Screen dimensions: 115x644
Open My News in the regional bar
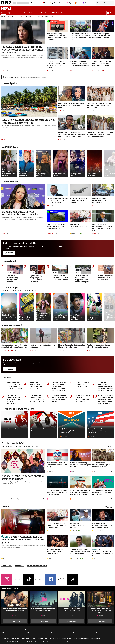click(x=51, y=16)
